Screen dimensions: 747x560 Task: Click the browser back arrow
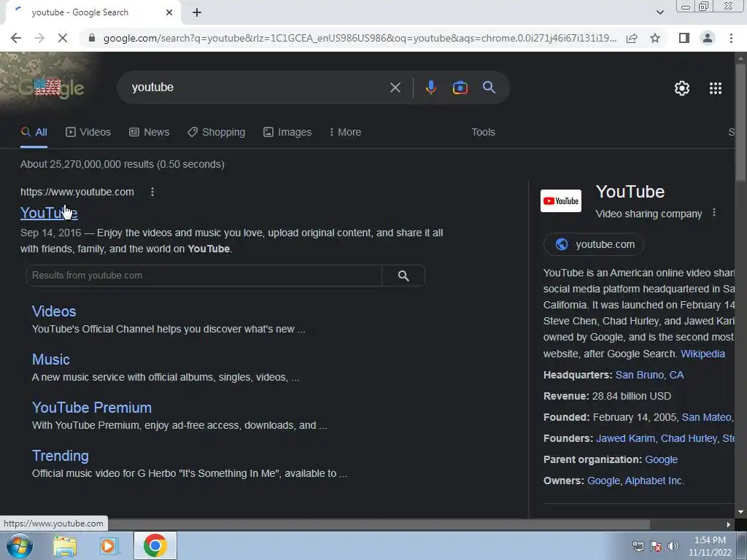point(16,38)
